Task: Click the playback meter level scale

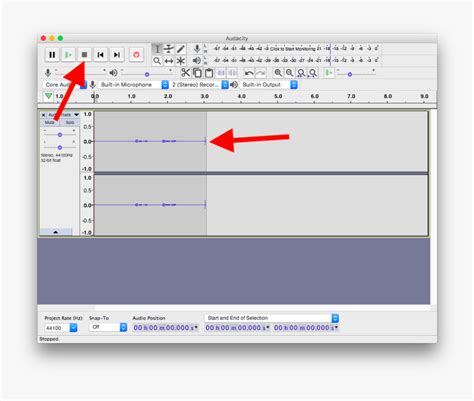Action: (295, 61)
